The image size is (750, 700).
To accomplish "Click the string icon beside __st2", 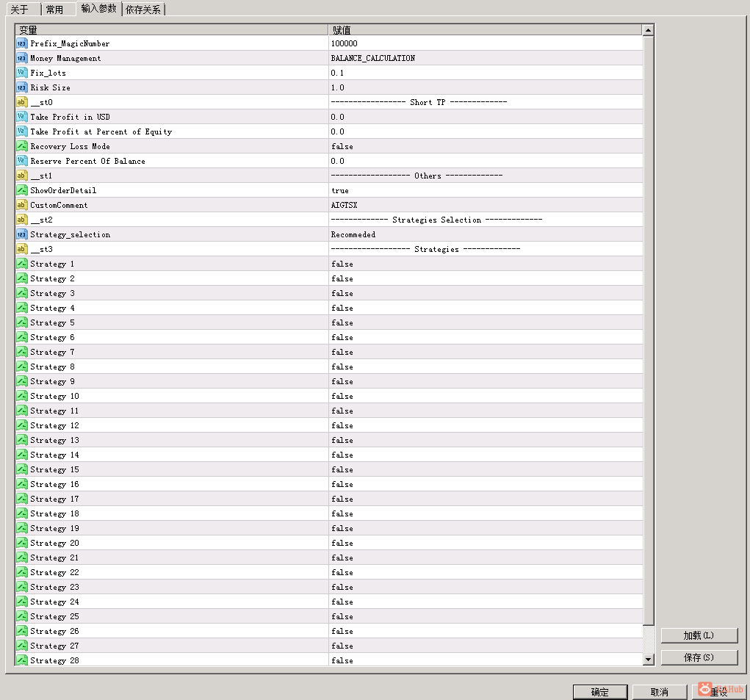I will pyautogui.click(x=22, y=220).
